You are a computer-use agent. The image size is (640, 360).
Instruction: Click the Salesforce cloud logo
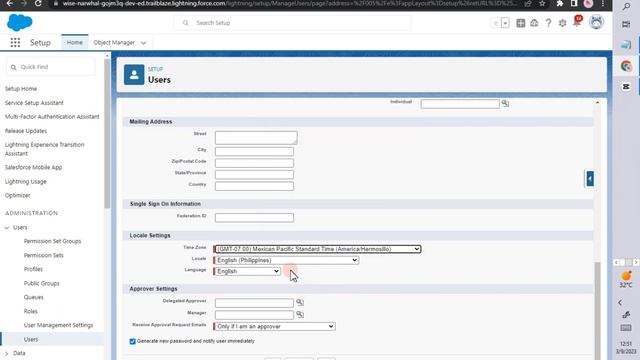coord(20,22)
